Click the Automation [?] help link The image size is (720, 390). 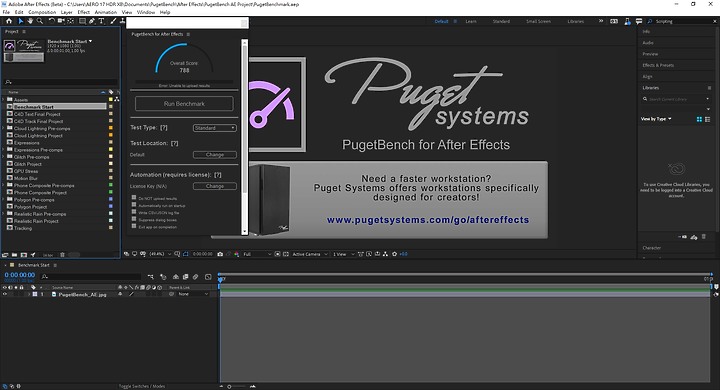[x=218, y=175]
